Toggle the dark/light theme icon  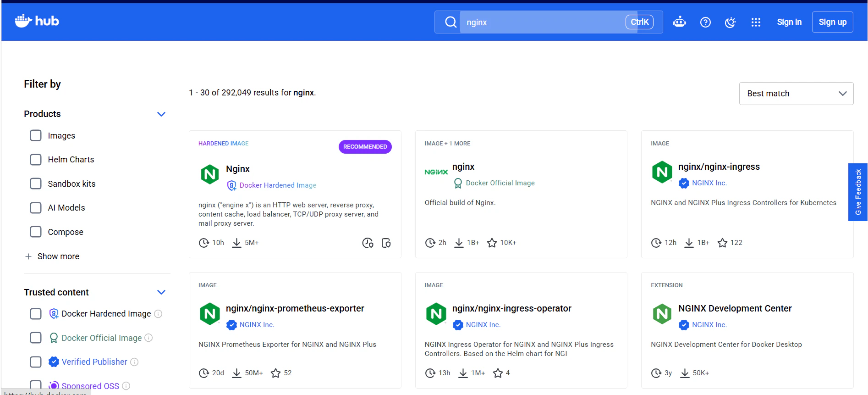(731, 22)
